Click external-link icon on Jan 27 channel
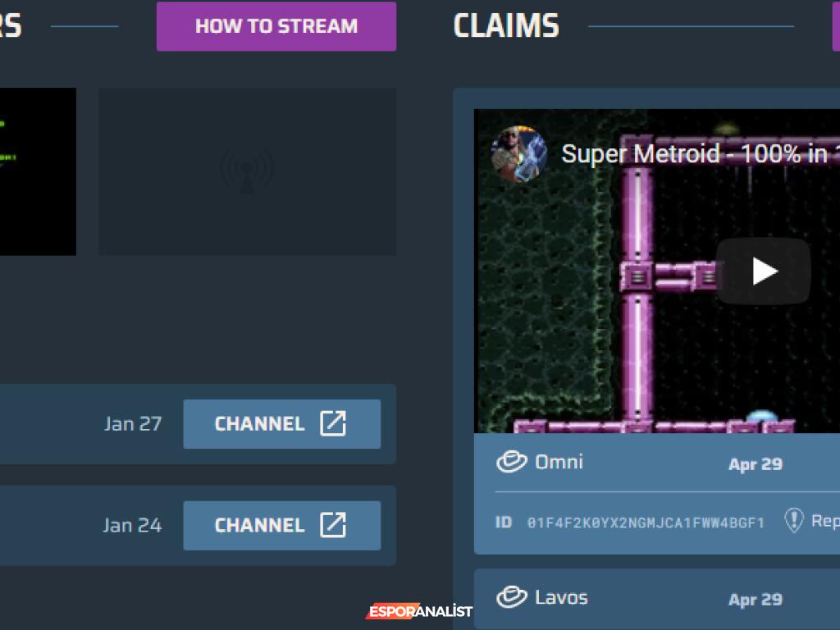840x630 pixels. (x=333, y=424)
